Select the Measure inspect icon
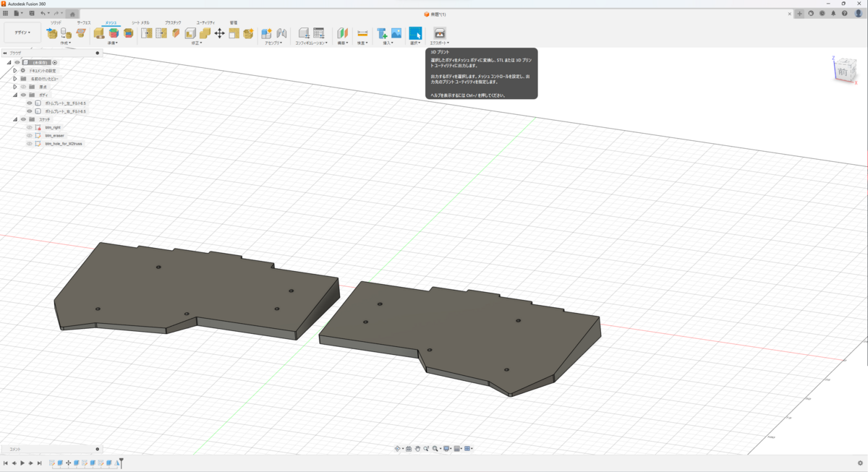This screenshot has height=472, width=868. [x=362, y=33]
